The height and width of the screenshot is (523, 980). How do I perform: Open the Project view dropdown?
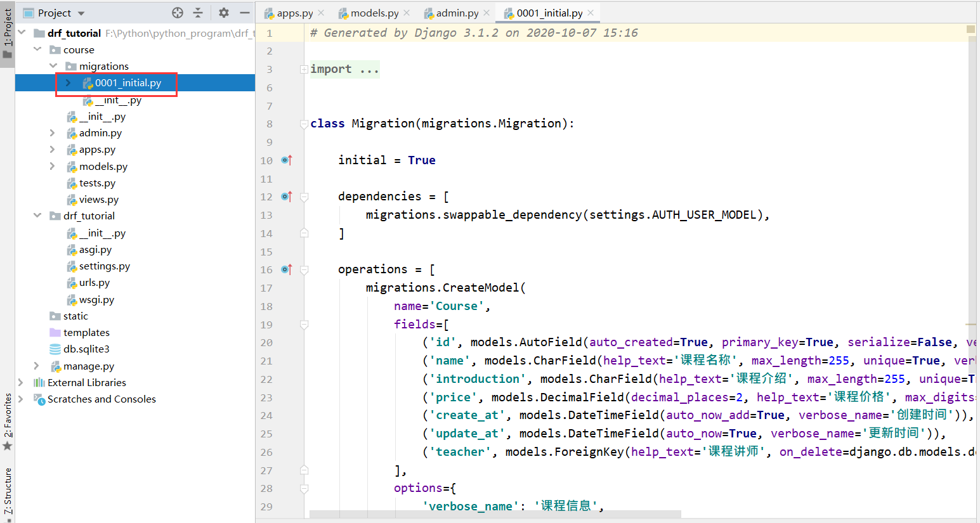(81, 13)
